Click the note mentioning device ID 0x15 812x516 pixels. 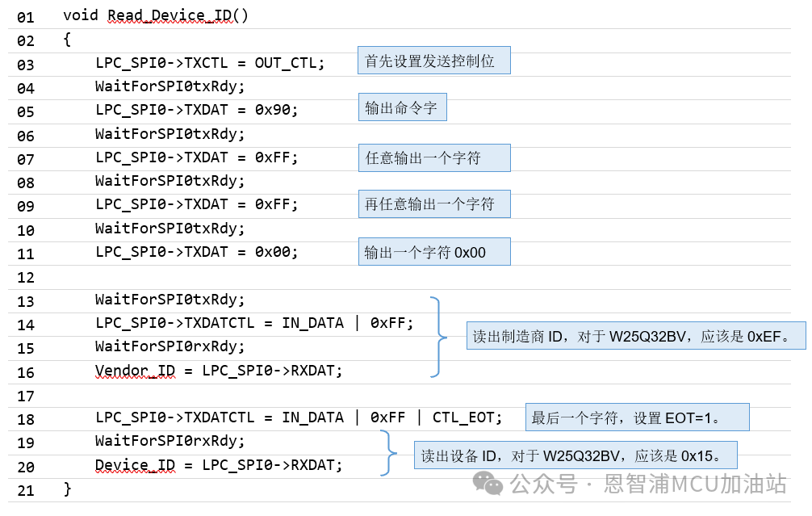(576, 455)
